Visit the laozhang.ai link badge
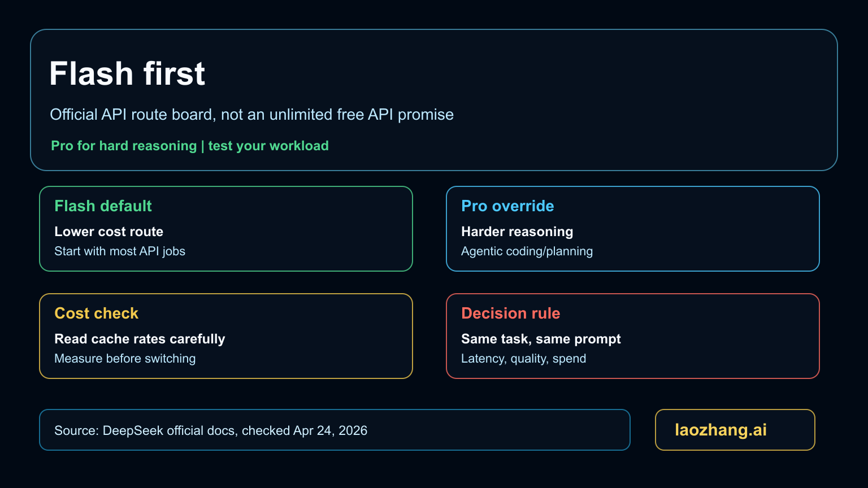 point(735,430)
